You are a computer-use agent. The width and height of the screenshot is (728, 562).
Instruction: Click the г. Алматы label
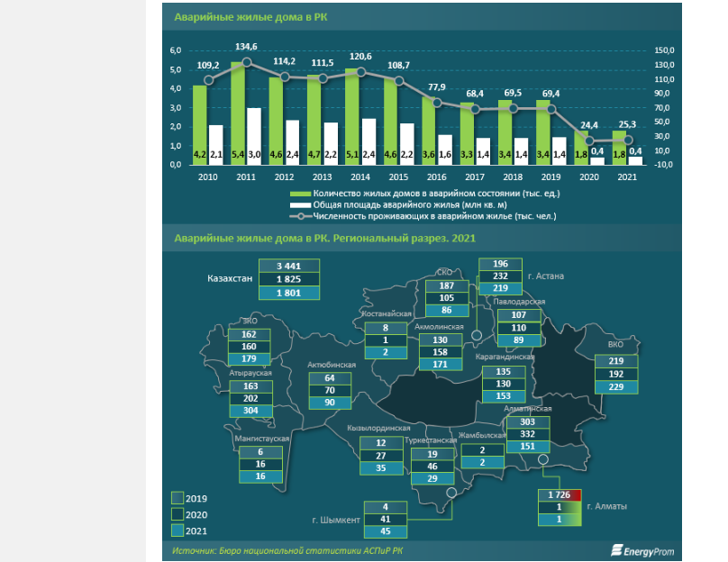tap(607, 506)
